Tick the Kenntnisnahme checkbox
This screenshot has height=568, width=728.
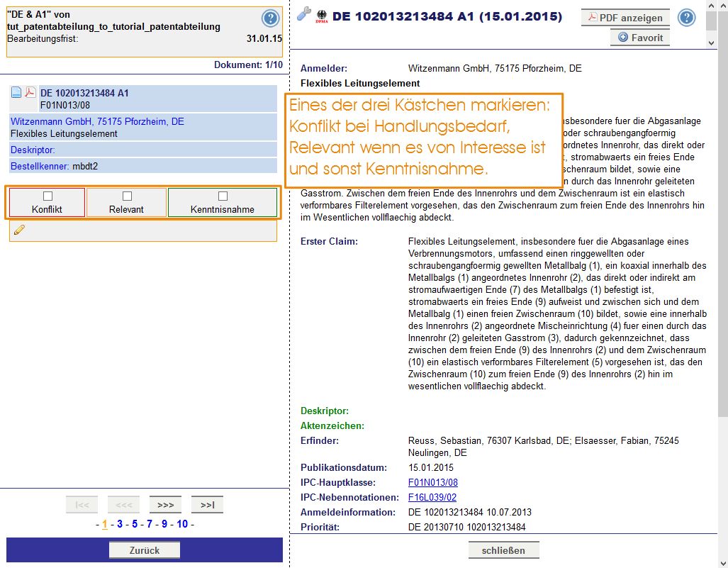tap(223, 196)
